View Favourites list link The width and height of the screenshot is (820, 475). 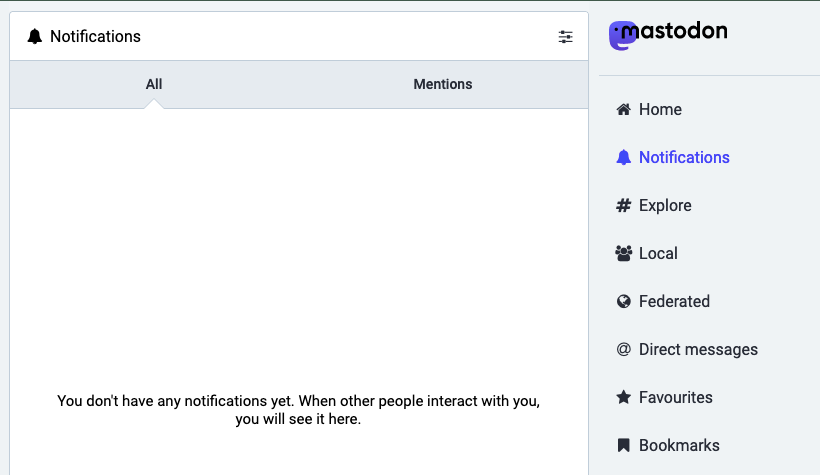point(676,398)
